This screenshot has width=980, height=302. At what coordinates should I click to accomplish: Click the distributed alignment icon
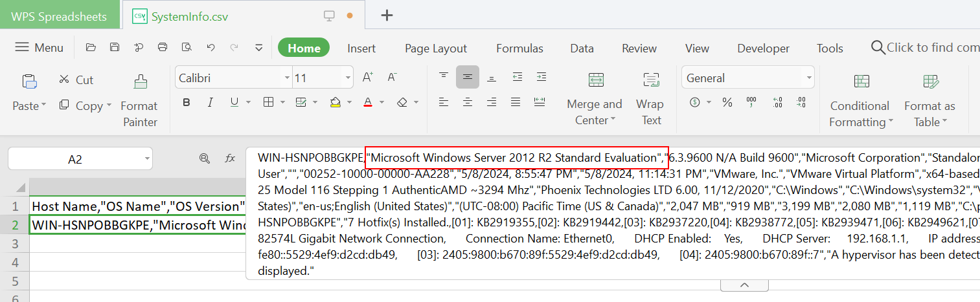pyautogui.click(x=540, y=102)
